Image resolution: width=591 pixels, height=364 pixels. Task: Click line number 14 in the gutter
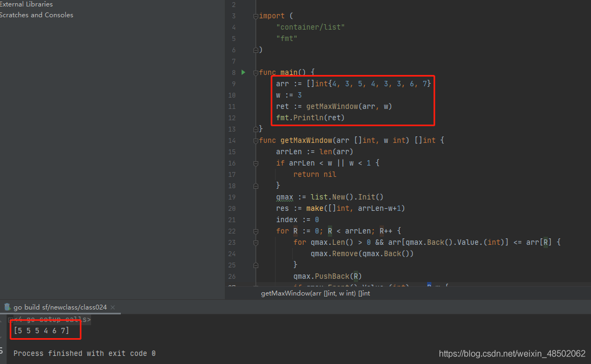pos(232,141)
